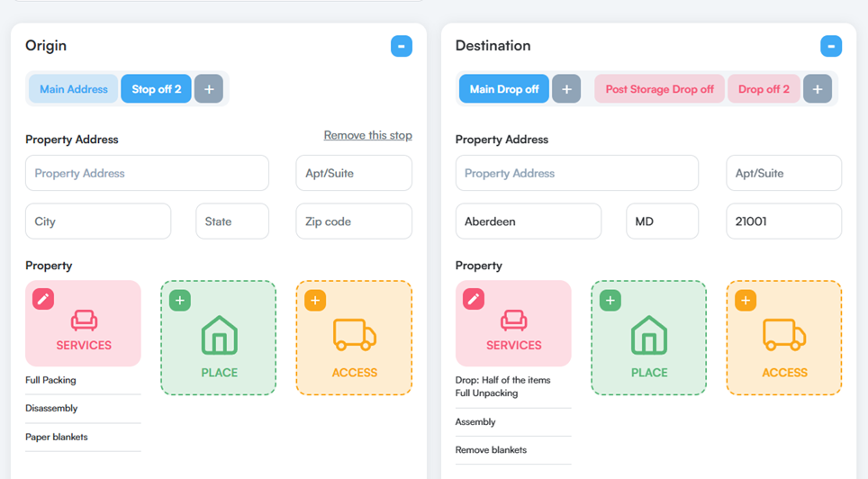Add a stop after Drop off 2

click(x=818, y=89)
